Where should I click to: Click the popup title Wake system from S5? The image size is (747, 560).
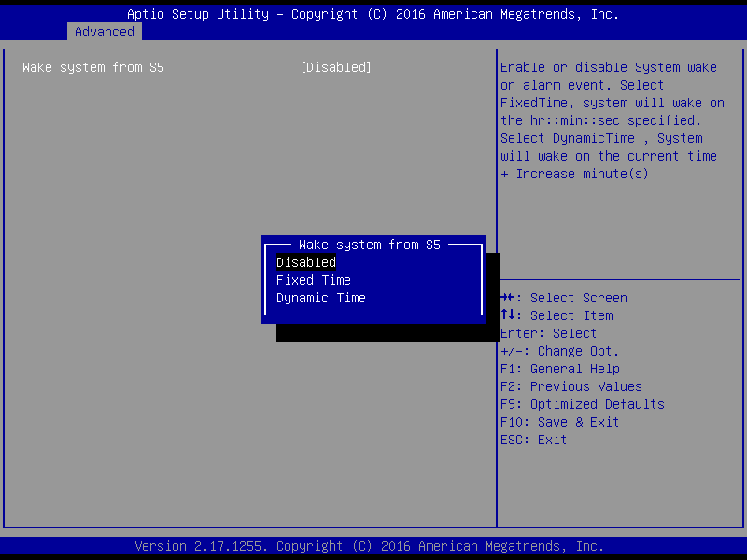point(370,245)
